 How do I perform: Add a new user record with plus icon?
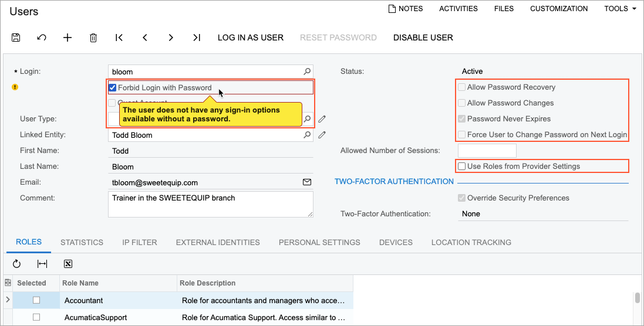(68, 38)
